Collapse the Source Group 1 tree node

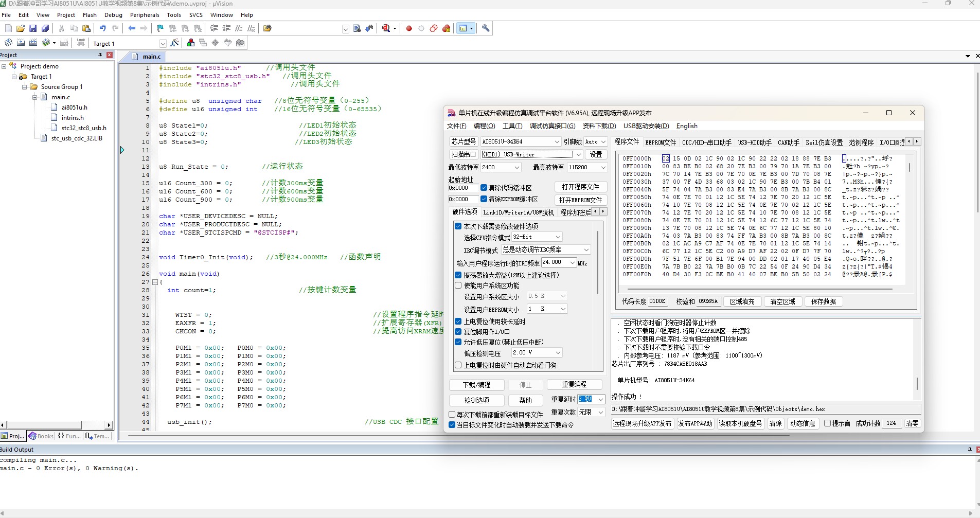pos(24,87)
